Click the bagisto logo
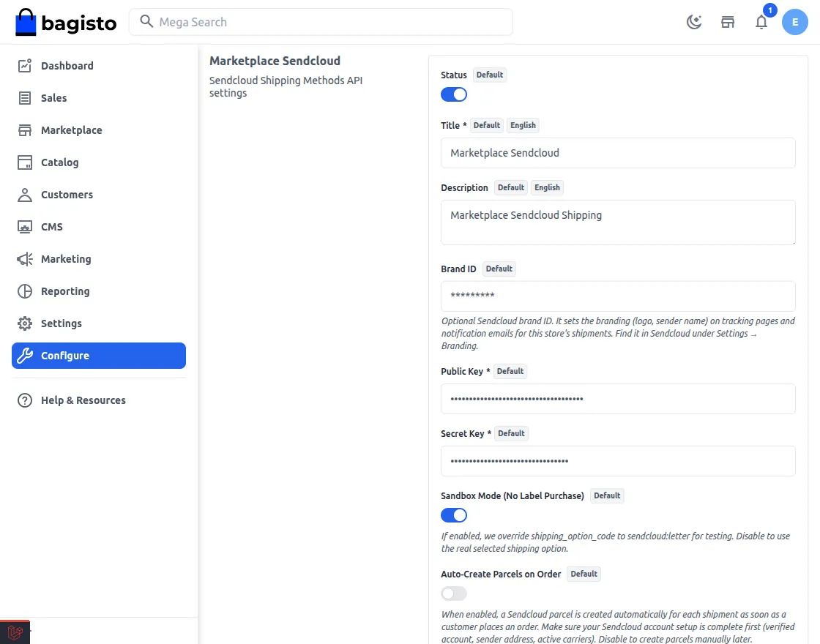Screen dimensions: 820x644 point(66,22)
